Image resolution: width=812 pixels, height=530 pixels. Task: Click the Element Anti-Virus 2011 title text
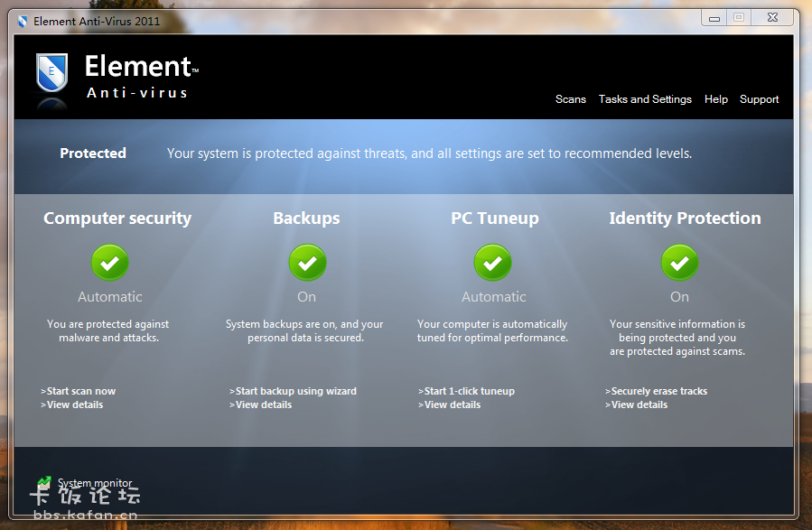[97, 22]
